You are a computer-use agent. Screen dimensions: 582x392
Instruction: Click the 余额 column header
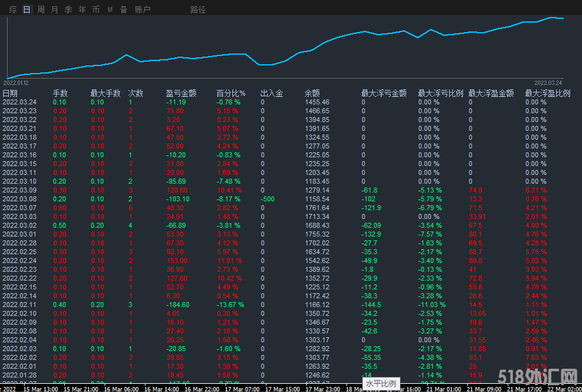pyautogui.click(x=312, y=93)
